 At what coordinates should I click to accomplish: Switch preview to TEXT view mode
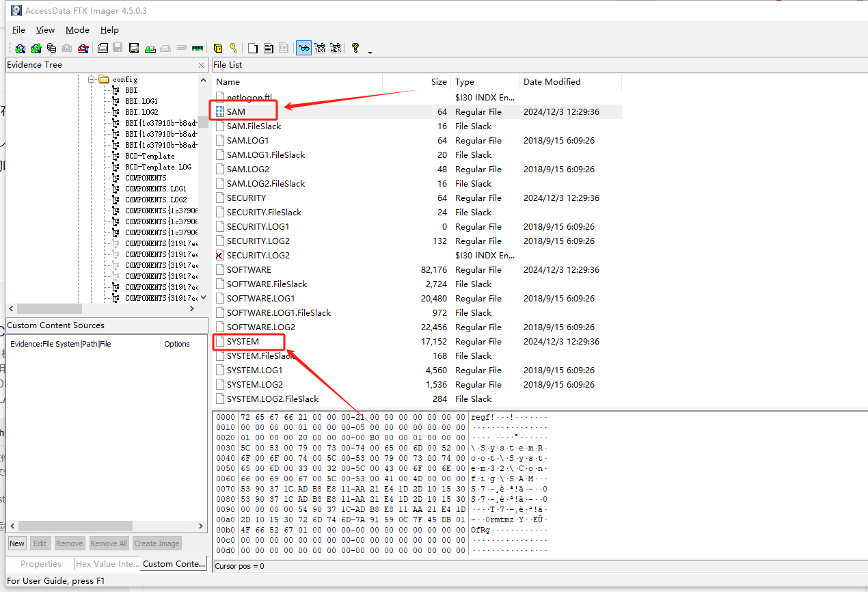(319, 48)
